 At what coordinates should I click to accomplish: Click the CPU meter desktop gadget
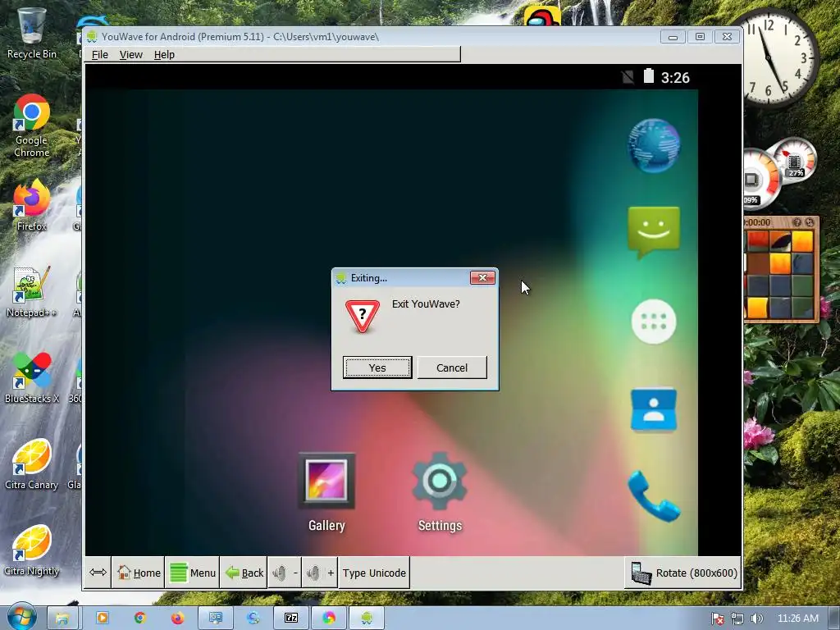(x=780, y=172)
